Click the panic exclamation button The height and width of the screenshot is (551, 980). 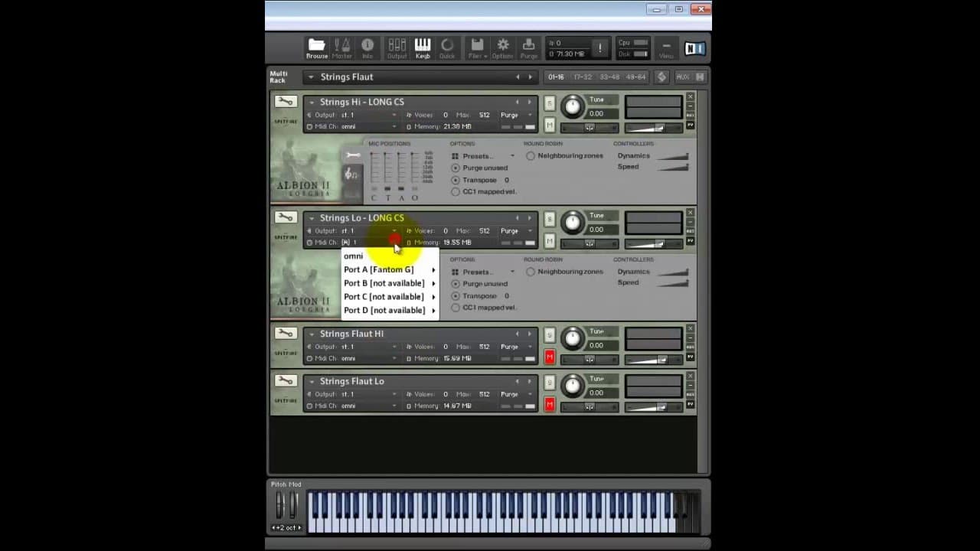pyautogui.click(x=599, y=47)
